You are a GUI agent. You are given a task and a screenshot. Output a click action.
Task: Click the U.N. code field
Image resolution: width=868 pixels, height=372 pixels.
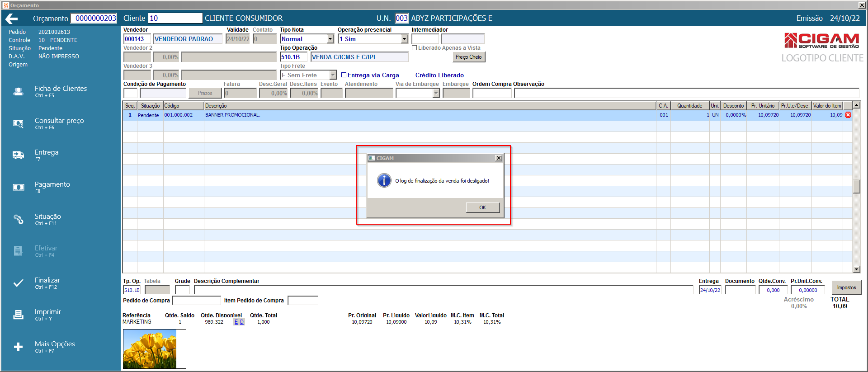(401, 18)
